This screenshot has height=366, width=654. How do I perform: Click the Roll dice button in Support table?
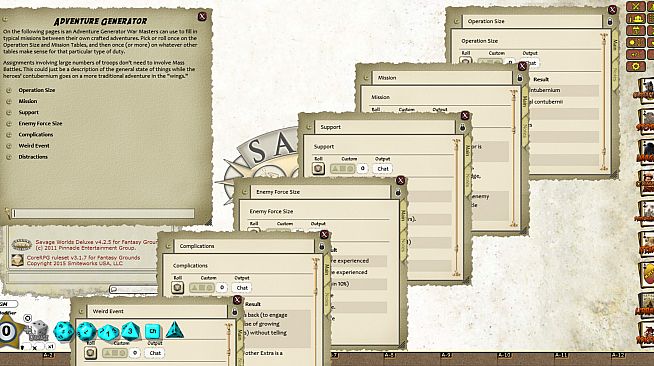(x=318, y=168)
